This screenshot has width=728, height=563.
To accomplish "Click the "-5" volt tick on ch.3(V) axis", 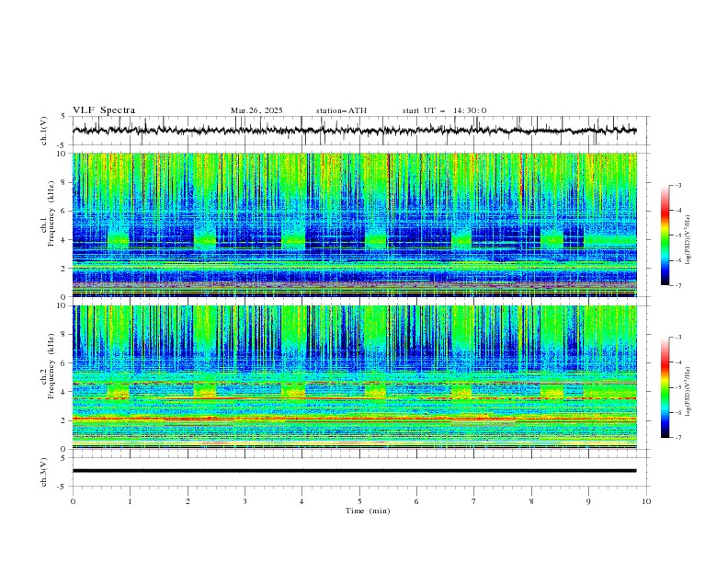I will point(62,487).
